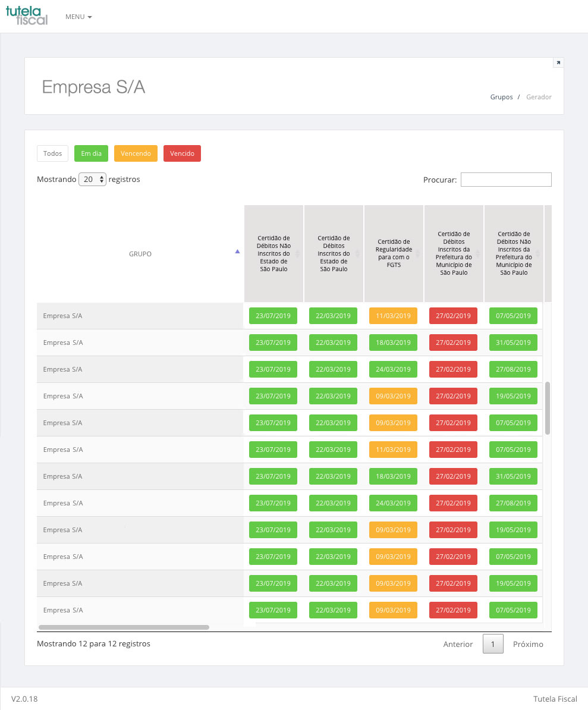The image size is (588, 710).
Task: Open the MENU dropdown
Action: 78,17
